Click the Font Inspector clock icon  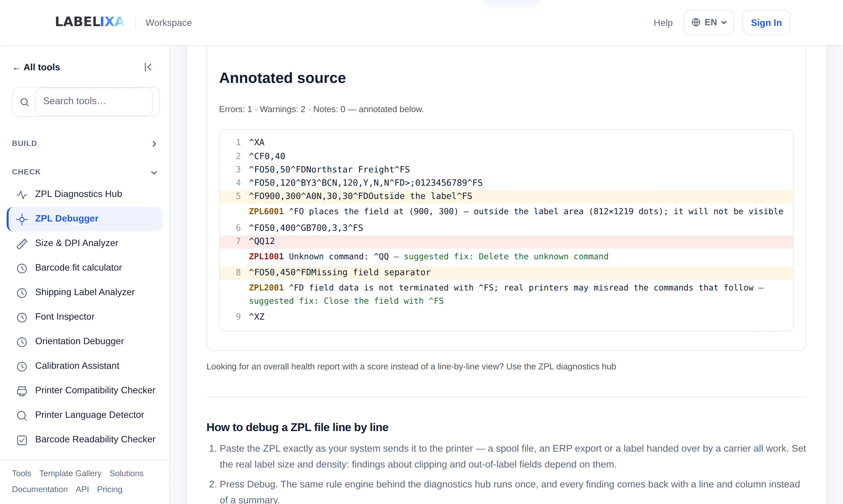click(x=22, y=317)
